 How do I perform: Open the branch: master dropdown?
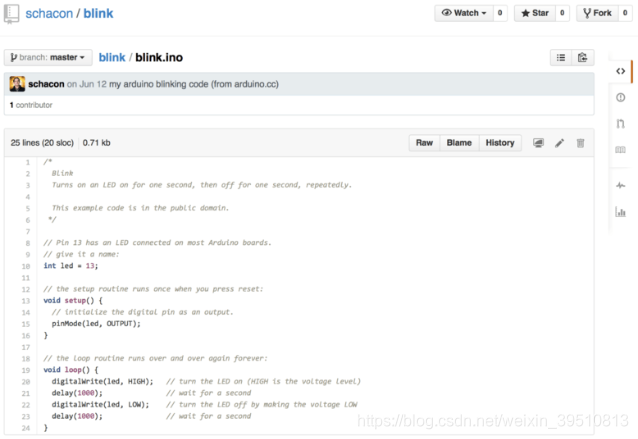pyautogui.click(x=48, y=57)
